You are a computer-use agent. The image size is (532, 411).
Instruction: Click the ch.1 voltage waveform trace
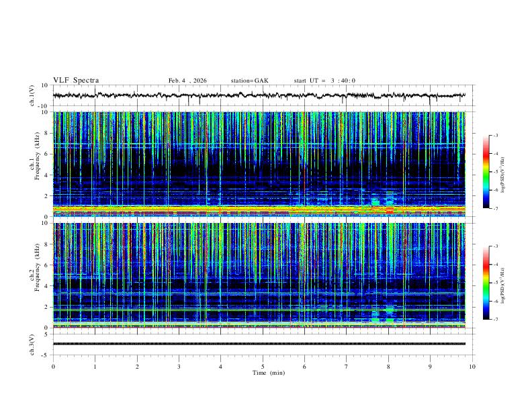pyautogui.click(x=259, y=95)
